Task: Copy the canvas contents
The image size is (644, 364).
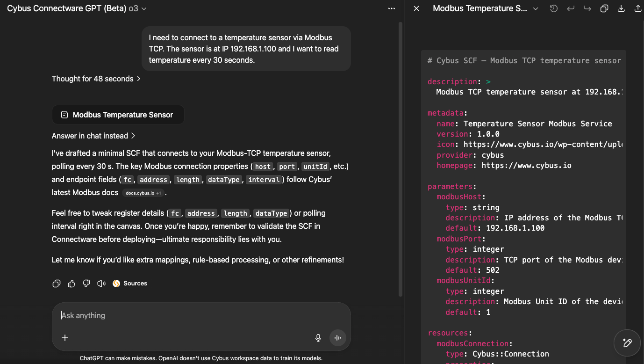Action: coord(604,8)
